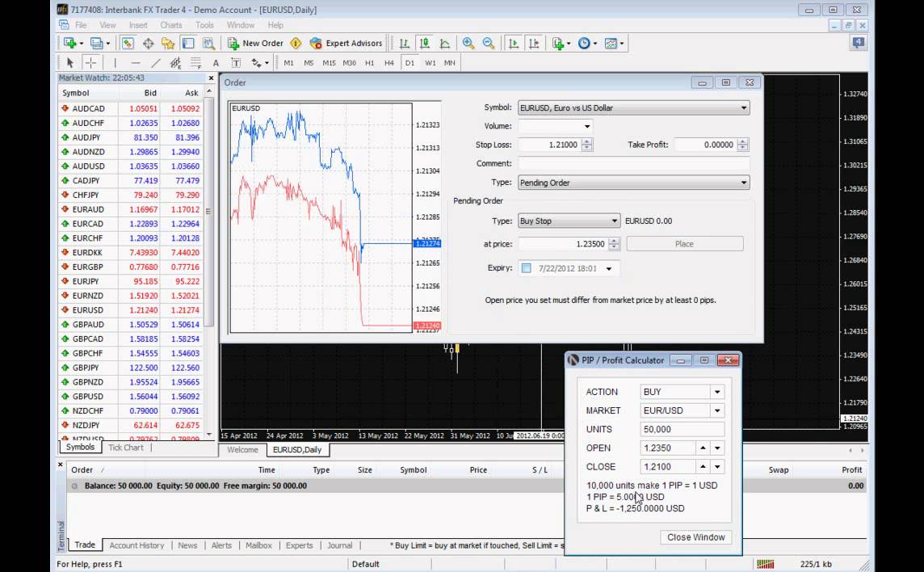Select the Horizontal Line drawing tool
Image resolution: width=924 pixels, height=572 pixels.
tap(136, 62)
